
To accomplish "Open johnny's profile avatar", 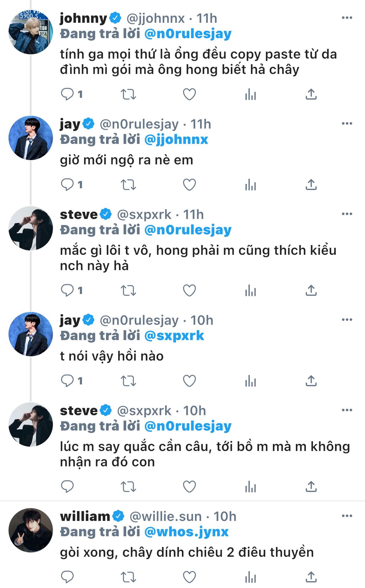I will [x=31, y=32].
